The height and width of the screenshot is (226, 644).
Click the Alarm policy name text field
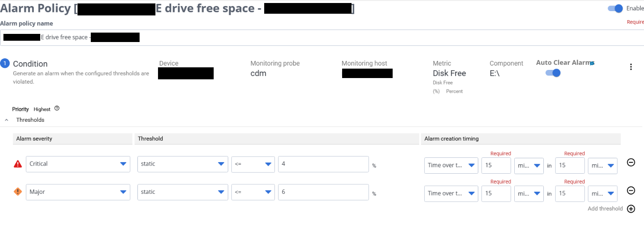click(x=321, y=37)
